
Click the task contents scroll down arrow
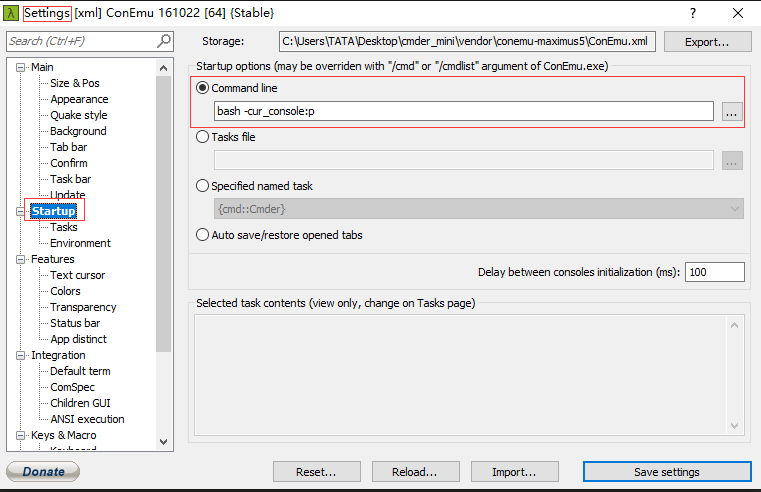pyautogui.click(x=734, y=426)
